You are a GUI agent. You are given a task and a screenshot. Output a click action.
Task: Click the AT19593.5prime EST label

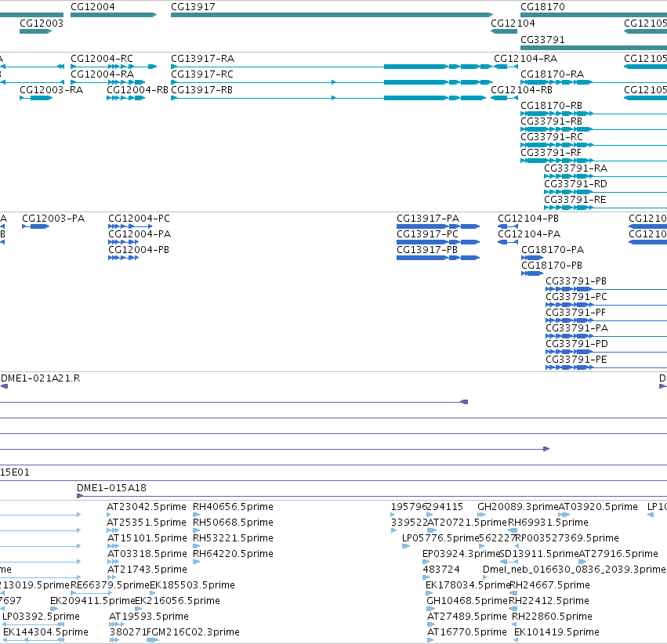pyautogui.click(x=148, y=616)
